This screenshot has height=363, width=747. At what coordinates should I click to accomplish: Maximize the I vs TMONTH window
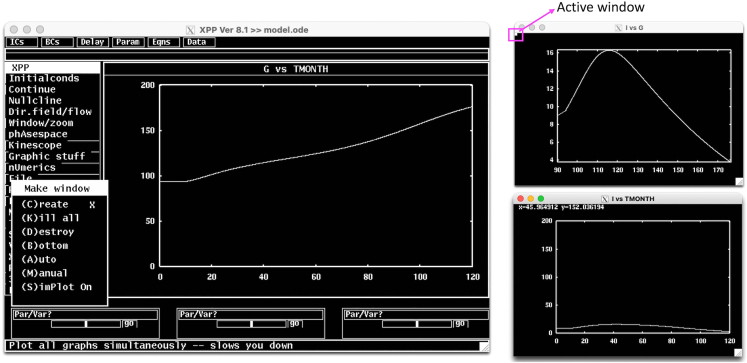(x=541, y=198)
